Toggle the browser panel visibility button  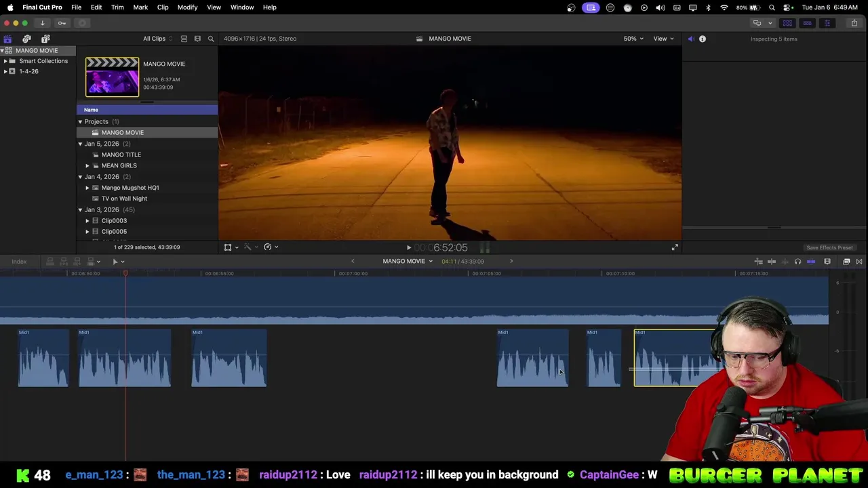(787, 23)
